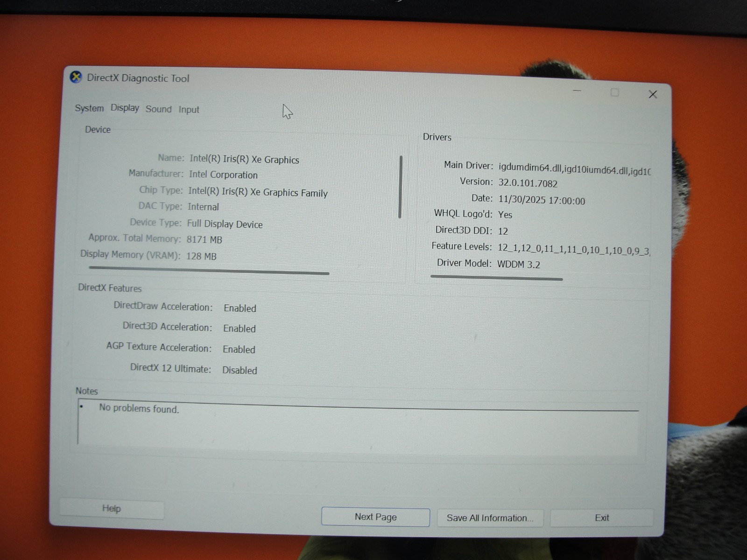Click the Device panel vertical scrollbar
This screenshot has height=560, width=747.
(x=400, y=187)
